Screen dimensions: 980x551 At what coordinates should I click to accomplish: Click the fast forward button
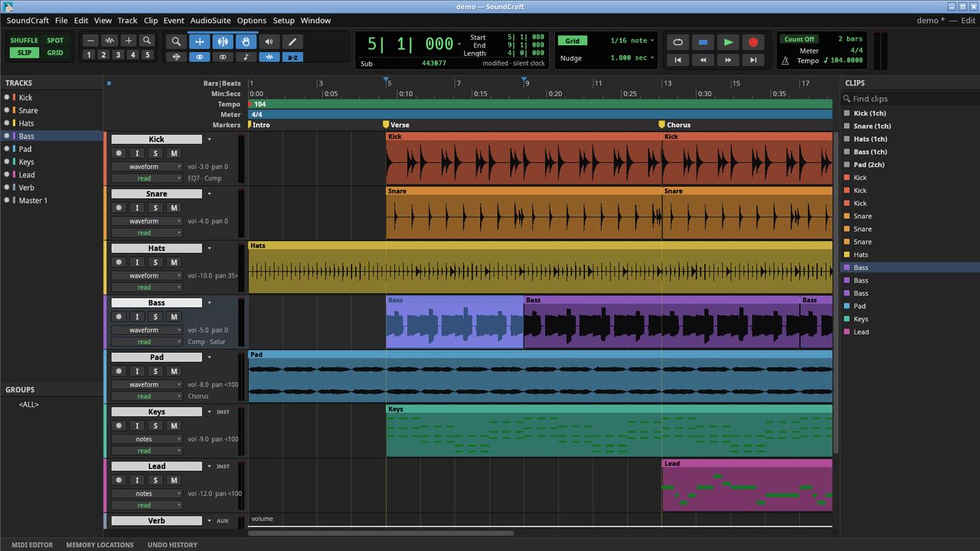click(x=728, y=60)
